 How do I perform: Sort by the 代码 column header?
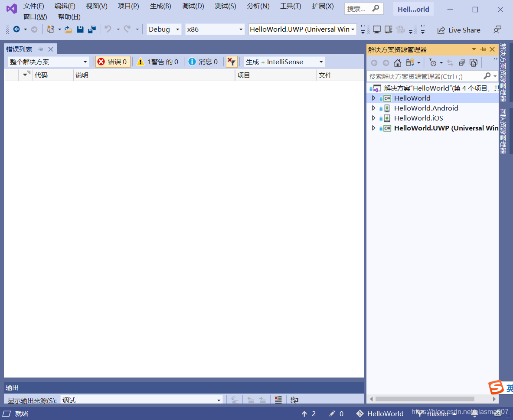[x=53, y=75]
